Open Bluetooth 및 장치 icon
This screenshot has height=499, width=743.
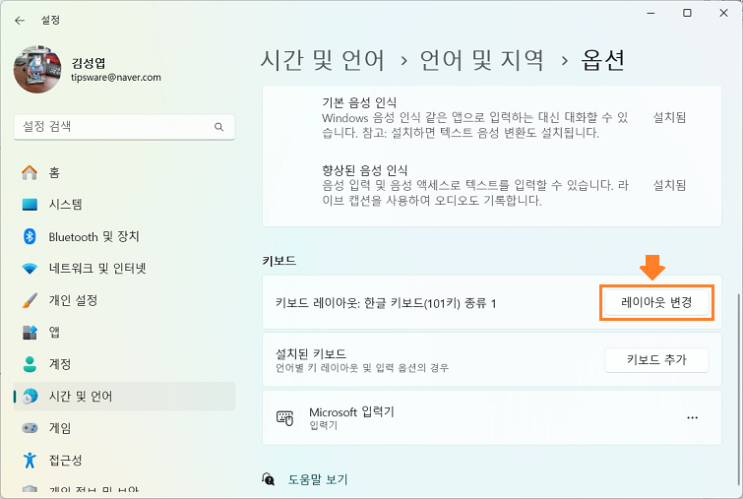click(29, 236)
